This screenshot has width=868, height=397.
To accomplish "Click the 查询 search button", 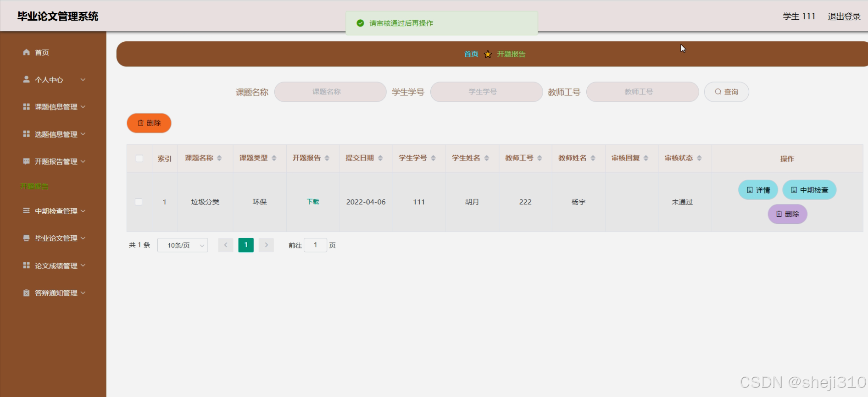I will point(727,92).
